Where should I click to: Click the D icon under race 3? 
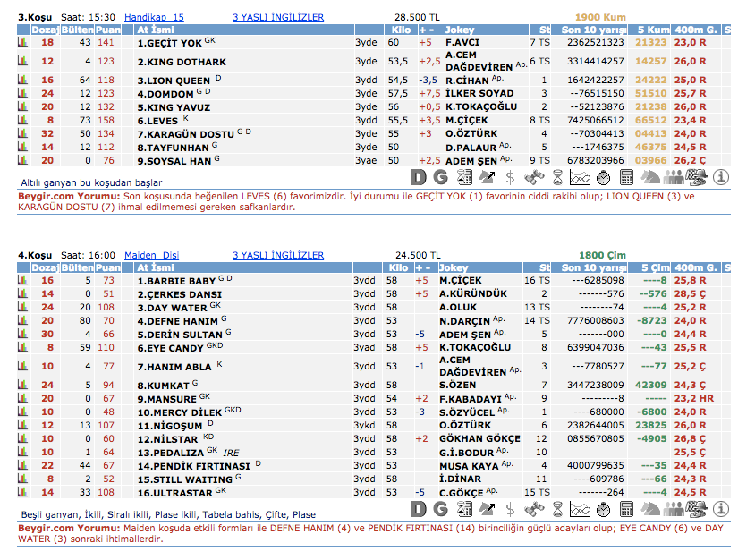coord(418,176)
